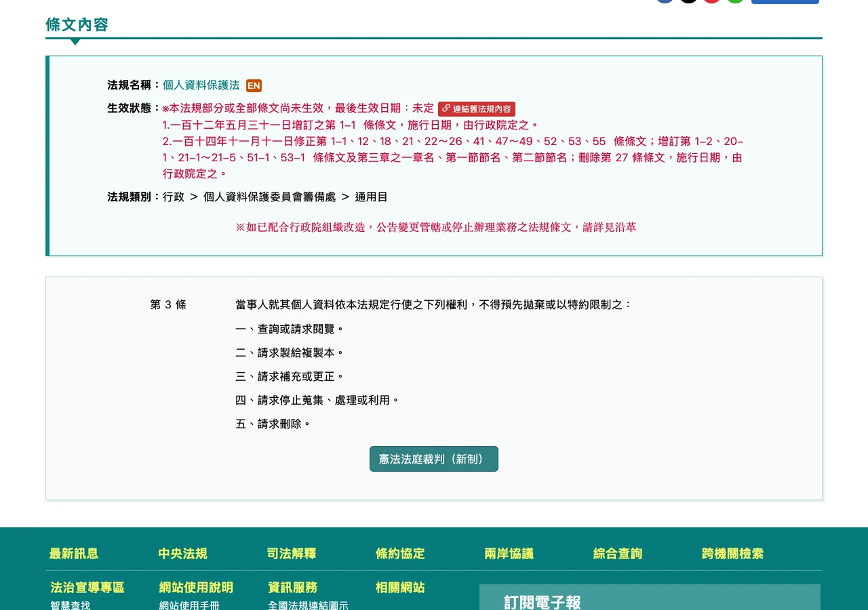868x610 pixels.
Task: Open the 網站使用手冊 footer link
Action: tap(189, 605)
